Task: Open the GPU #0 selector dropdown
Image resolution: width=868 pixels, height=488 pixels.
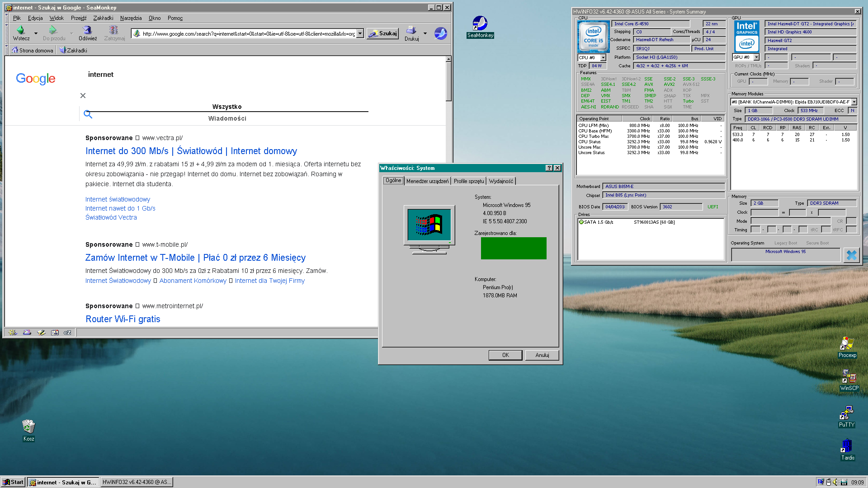Action: pos(756,57)
